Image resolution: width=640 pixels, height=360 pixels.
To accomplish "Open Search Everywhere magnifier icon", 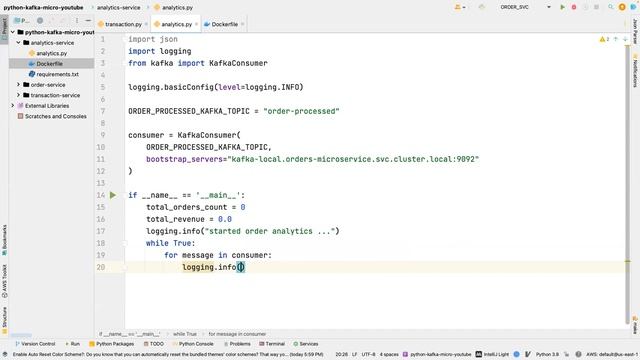I will pos(611,7).
